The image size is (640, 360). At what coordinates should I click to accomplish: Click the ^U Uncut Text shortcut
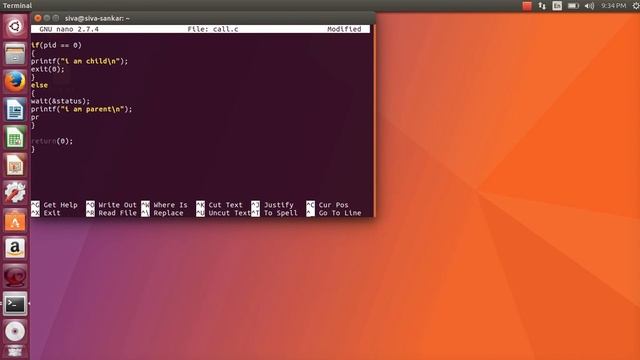click(224, 213)
